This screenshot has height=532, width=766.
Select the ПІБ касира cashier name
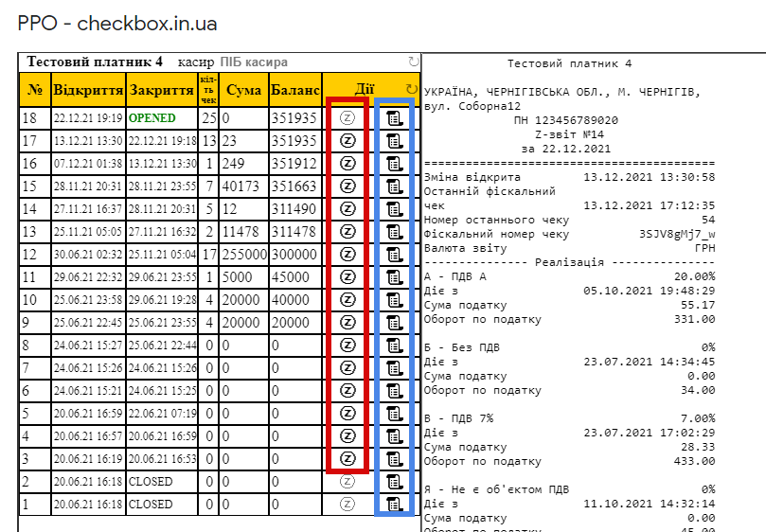(x=254, y=62)
